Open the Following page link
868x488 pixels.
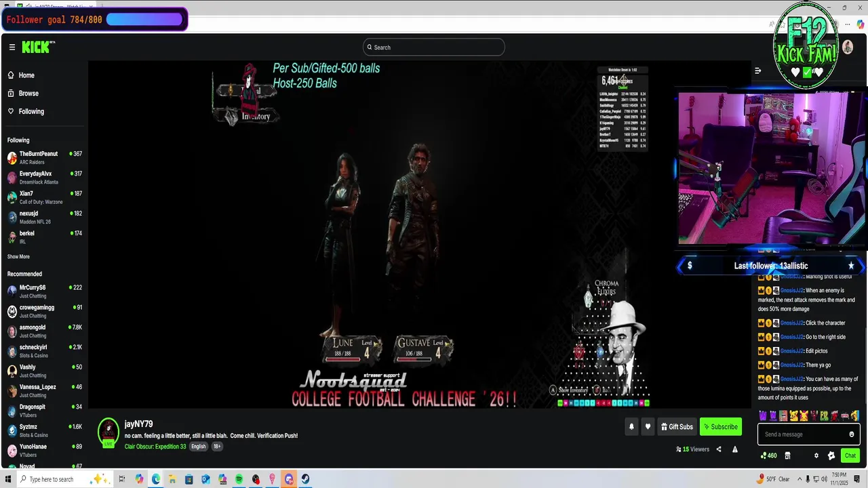(x=26, y=111)
